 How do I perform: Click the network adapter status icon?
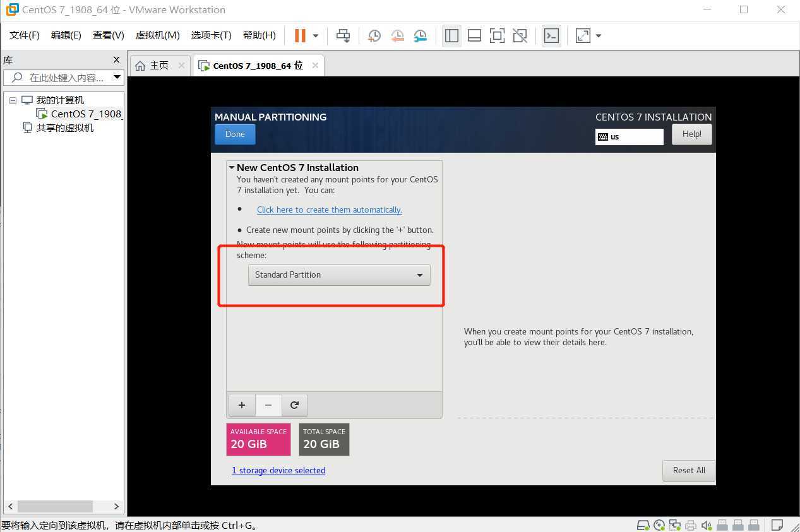pyautogui.click(x=675, y=525)
